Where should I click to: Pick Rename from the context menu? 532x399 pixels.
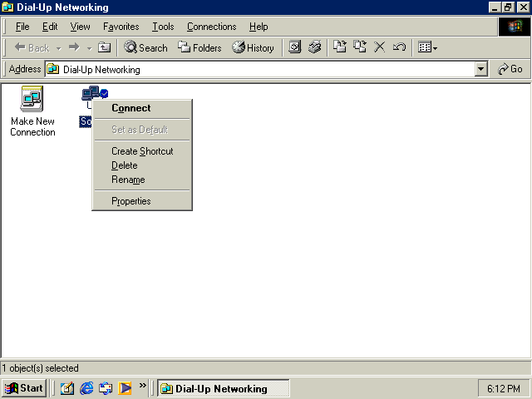coord(142,180)
